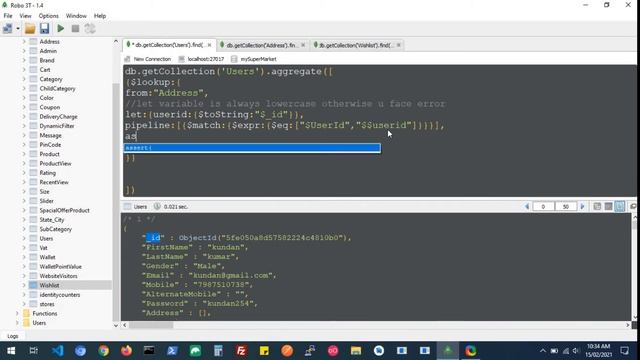The height and width of the screenshot is (360, 640).
Task: Select the Color collection
Action: (47, 98)
